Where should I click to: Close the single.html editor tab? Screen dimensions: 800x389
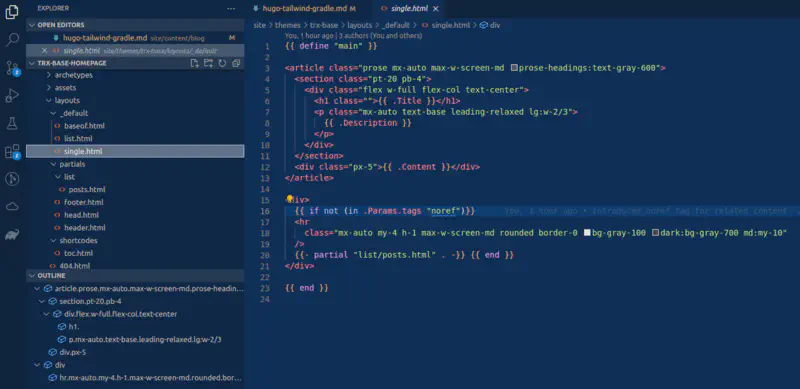pyautogui.click(x=435, y=9)
